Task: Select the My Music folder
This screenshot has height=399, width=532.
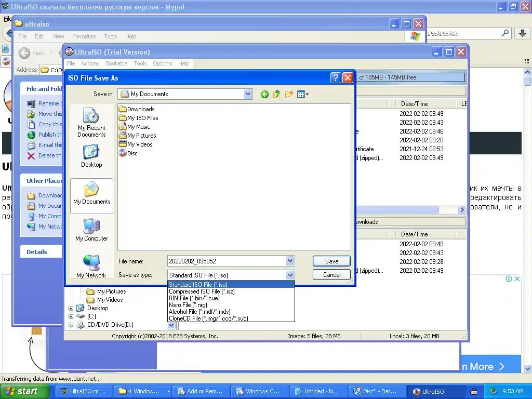Action: [135, 127]
